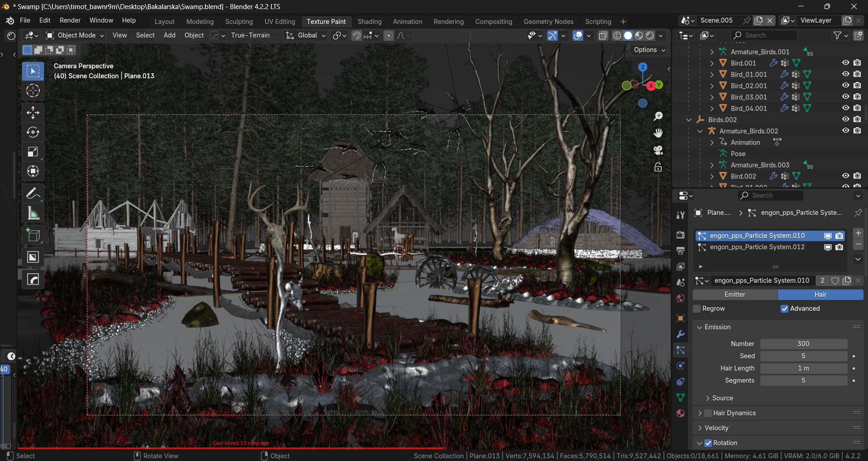The image size is (868, 461).
Task: Choose the Move tool
Action: [33, 112]
